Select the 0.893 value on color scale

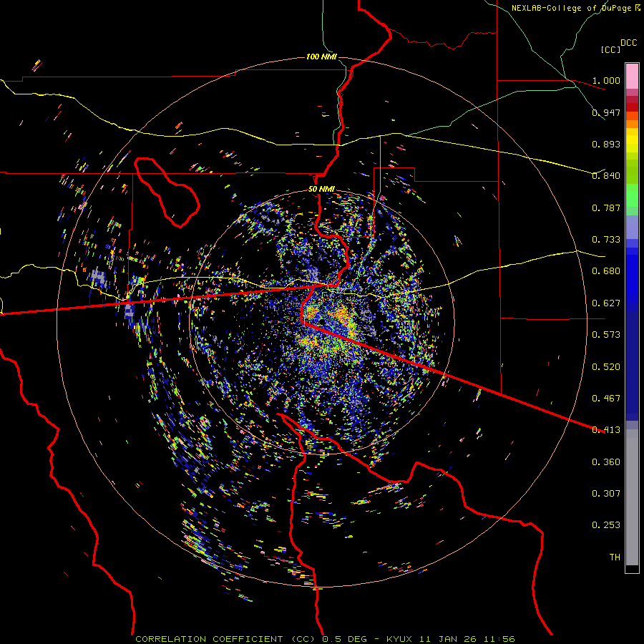[x=606, y=144]
